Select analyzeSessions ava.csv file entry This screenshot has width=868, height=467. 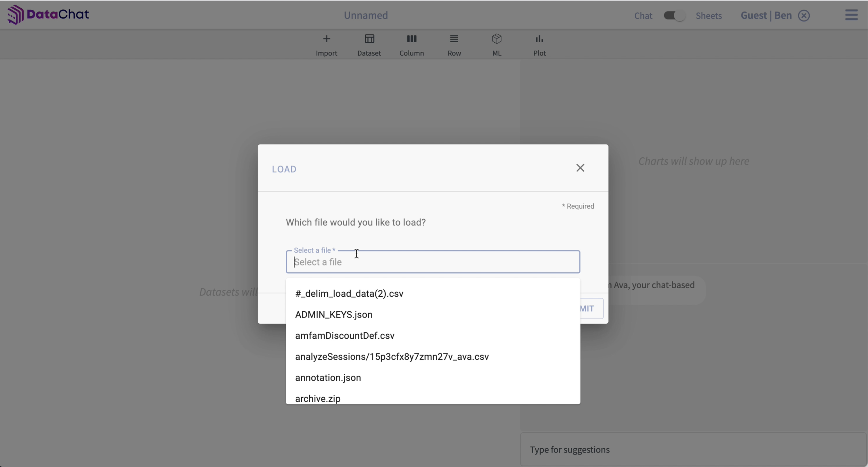coord(392,357)
